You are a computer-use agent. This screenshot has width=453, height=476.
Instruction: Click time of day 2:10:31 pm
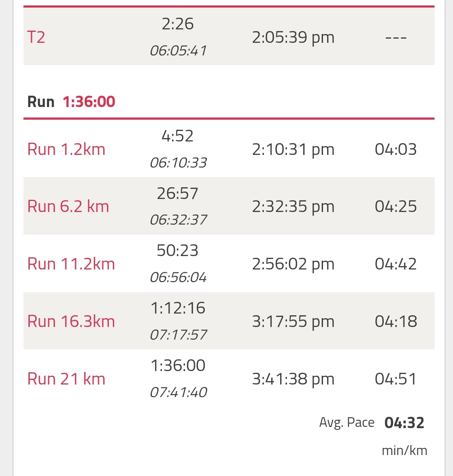click(293, 149)
